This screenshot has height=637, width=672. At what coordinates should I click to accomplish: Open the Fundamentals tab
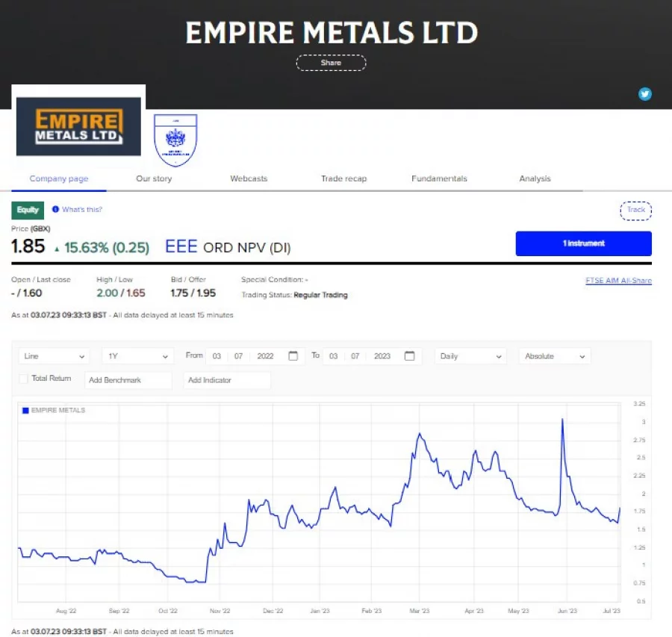click(439, 178)
